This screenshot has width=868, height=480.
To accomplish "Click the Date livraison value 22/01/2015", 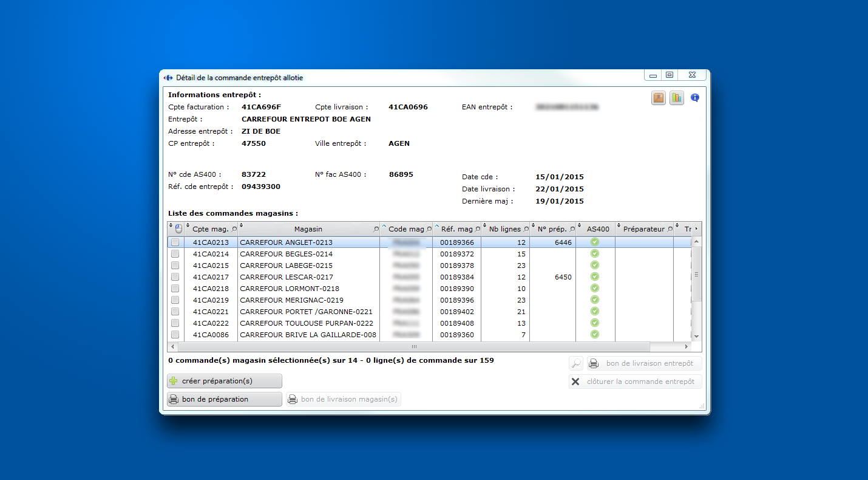I will (x=560, y=189).
